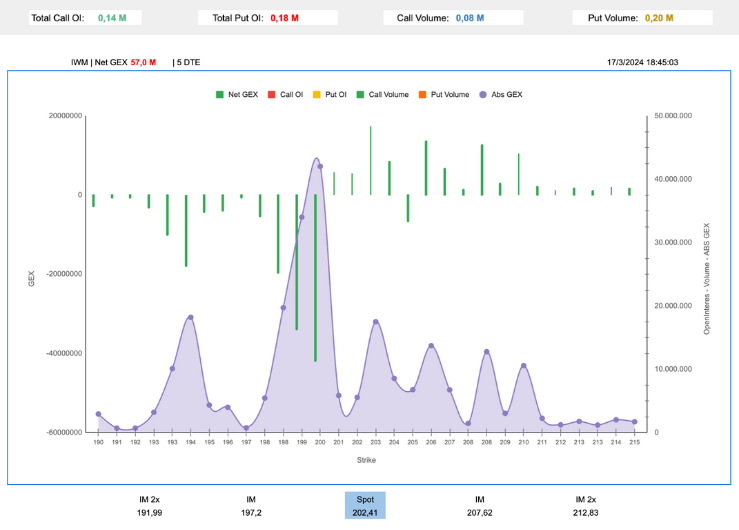739x530 pixels.
Task: Click the Abs GEX point at strike 215
Action: [x=634, y=422]
